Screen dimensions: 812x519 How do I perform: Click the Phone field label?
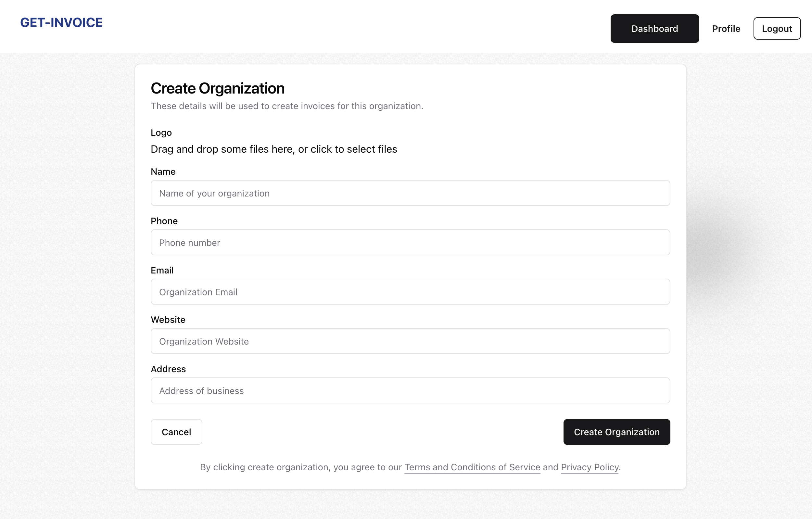coord(164,221)
